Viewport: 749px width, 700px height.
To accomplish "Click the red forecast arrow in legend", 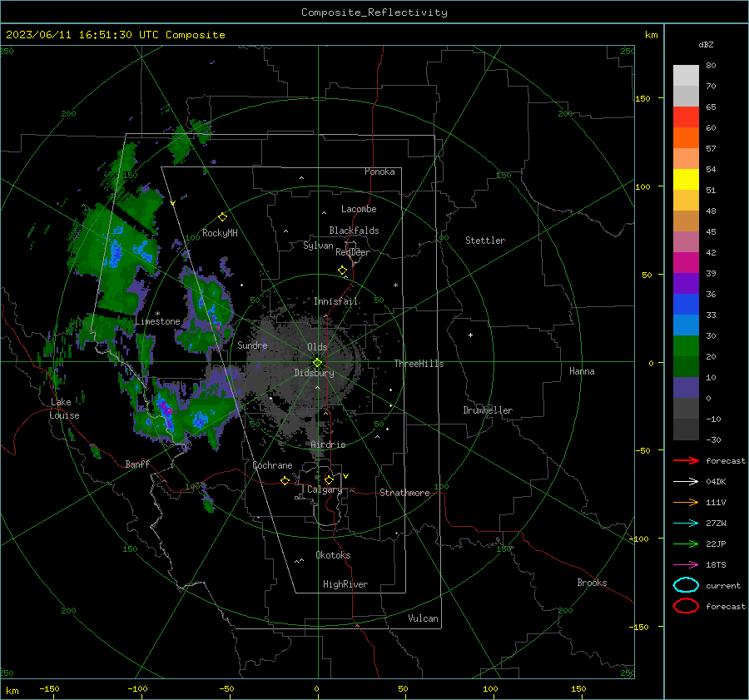I will click(x=686, y=460).
